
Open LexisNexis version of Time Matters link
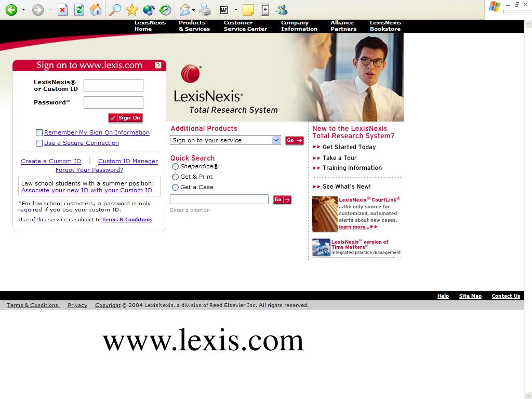tap(360, 244)
